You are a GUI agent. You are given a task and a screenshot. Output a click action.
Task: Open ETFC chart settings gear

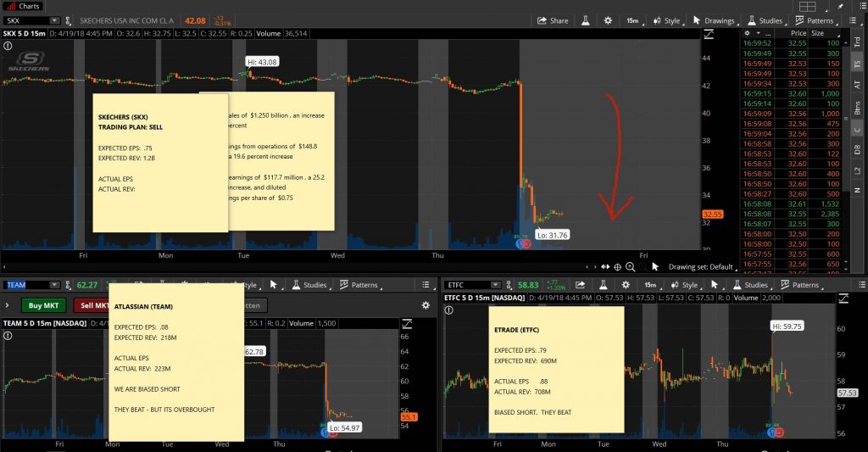click(626, 285)
